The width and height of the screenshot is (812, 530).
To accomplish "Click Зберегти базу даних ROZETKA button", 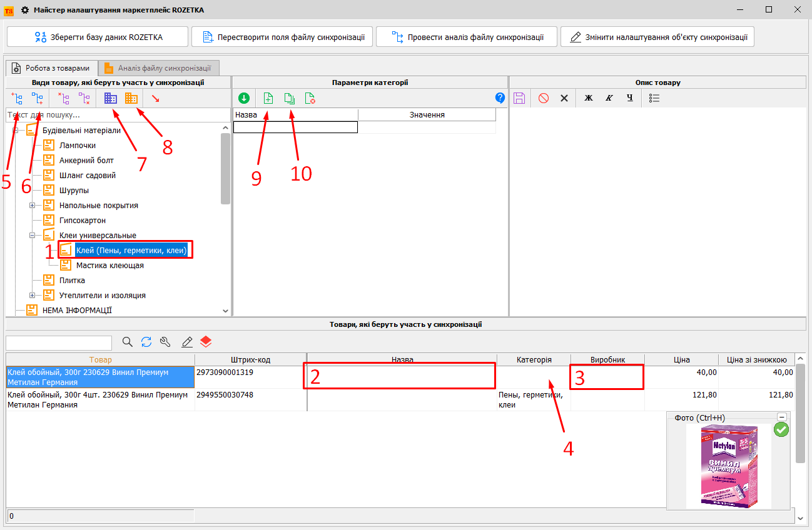I will point(98,37).
